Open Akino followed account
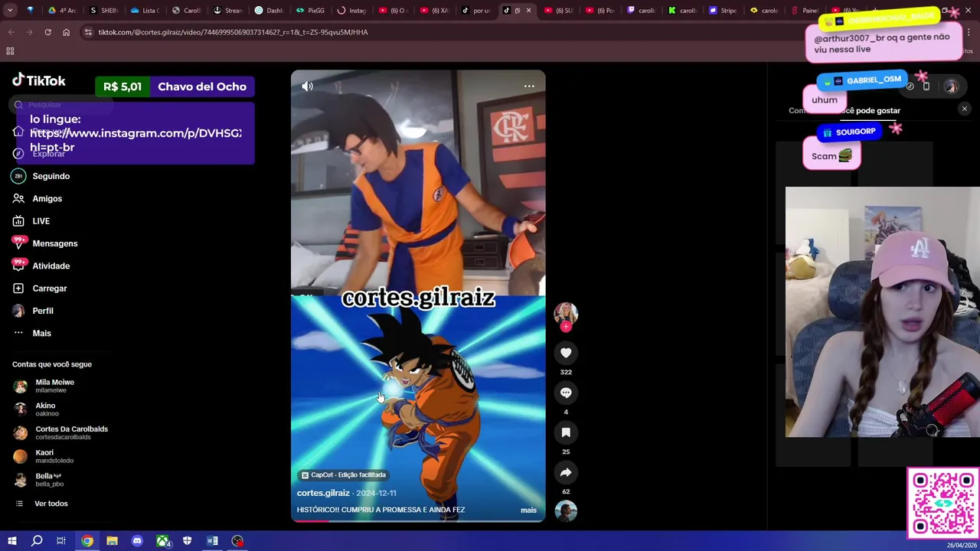The height and width of the screenshot is (551, 980). coord(45,409)
